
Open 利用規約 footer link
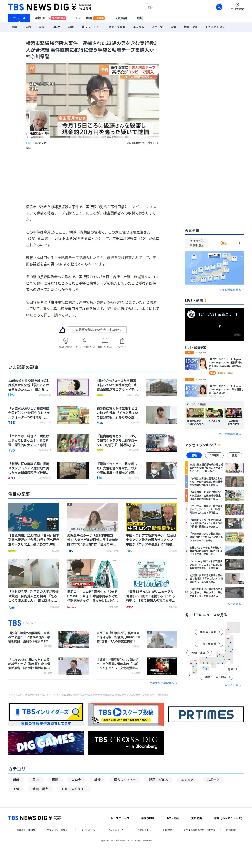point(167,830)
